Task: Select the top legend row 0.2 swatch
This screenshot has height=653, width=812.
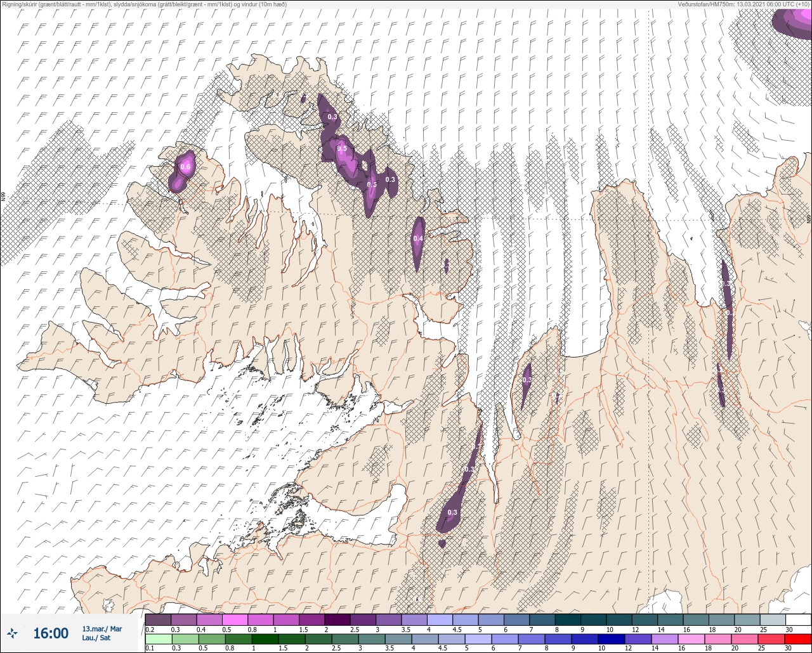Action: click(158, 619)
